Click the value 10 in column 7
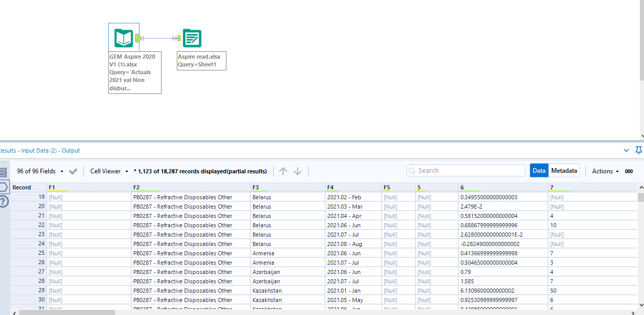The width and height of the screenshot is (644, 315). pyautogui.click(x=592, y=225)
